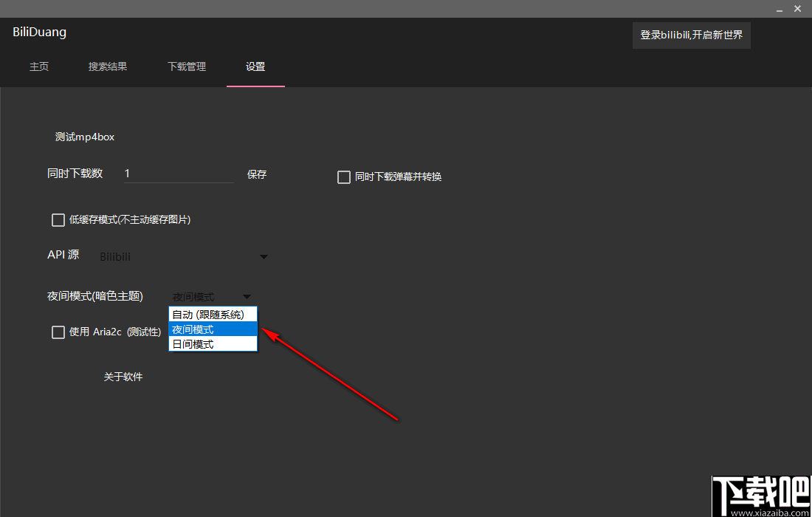
Task: Enable 使用 Aria2c (测试性) checkbox
Action: point(58,332)
